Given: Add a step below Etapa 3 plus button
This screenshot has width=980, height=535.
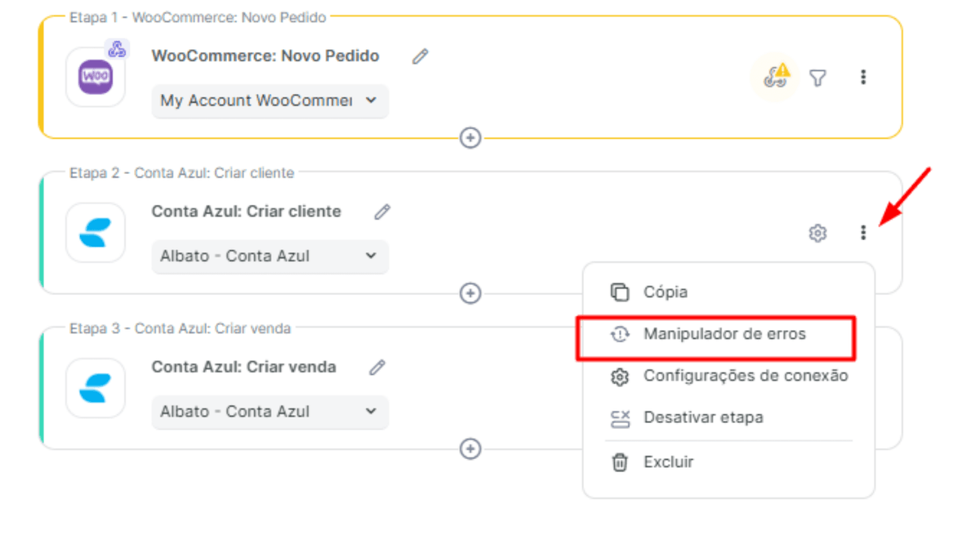Looking at the screenshot, I should [x=470, y=448].
